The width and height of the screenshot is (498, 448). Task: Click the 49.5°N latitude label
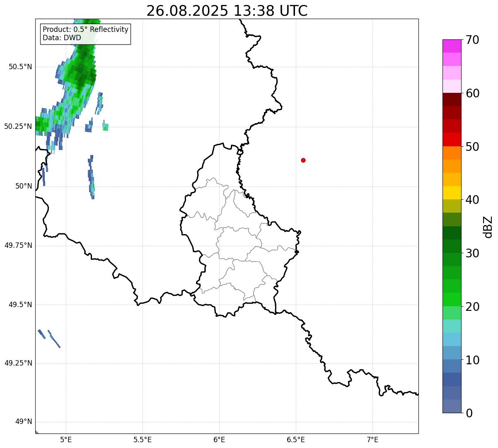[20, 305]
